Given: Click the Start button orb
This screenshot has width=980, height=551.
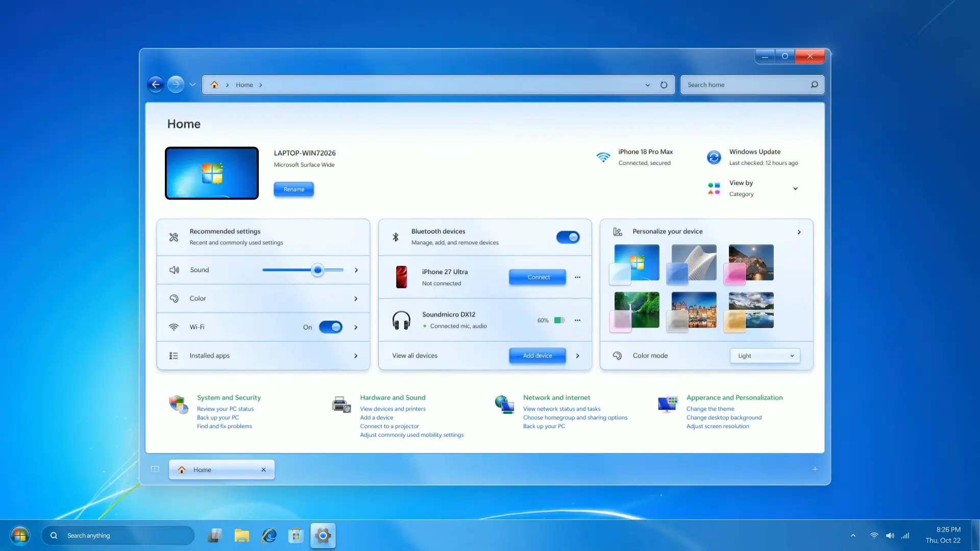Looking at the screenshot, I should 20,536.
